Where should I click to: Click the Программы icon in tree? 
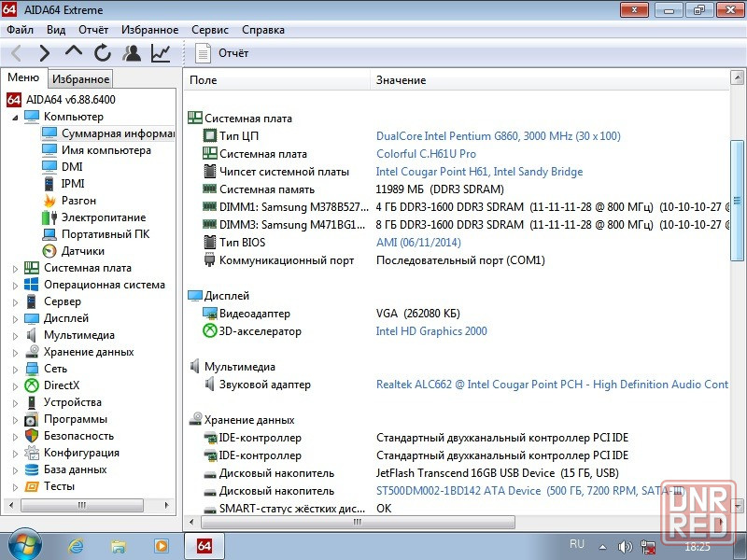(x=32, y=419)
